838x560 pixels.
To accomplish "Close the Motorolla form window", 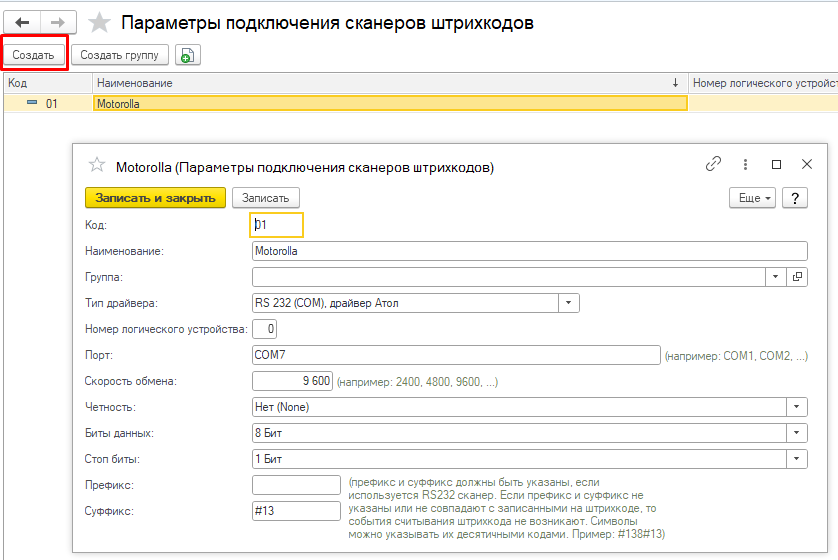I will 807,164.
